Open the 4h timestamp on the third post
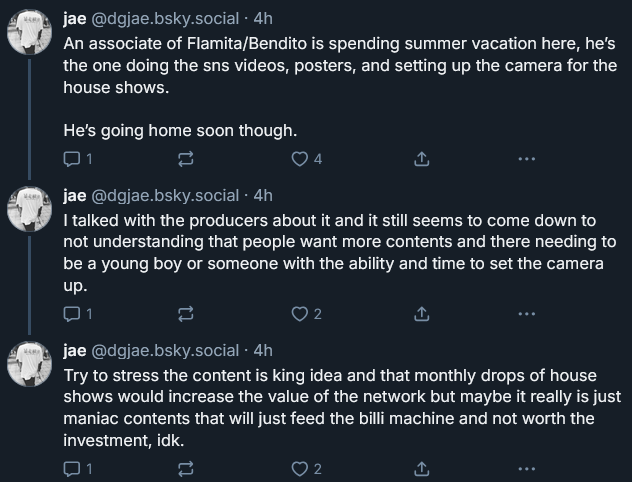Viewport: 632px width, 482px height. point(263,350)
